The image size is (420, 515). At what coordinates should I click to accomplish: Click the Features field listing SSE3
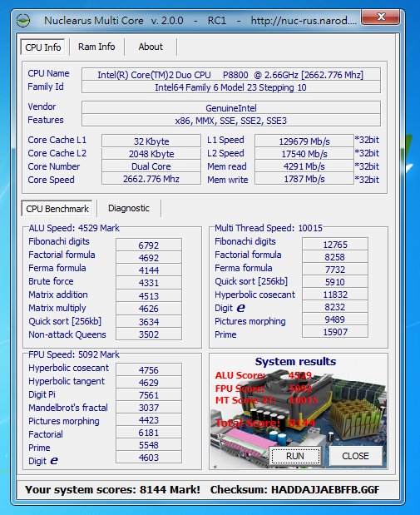tap(231, 121)
